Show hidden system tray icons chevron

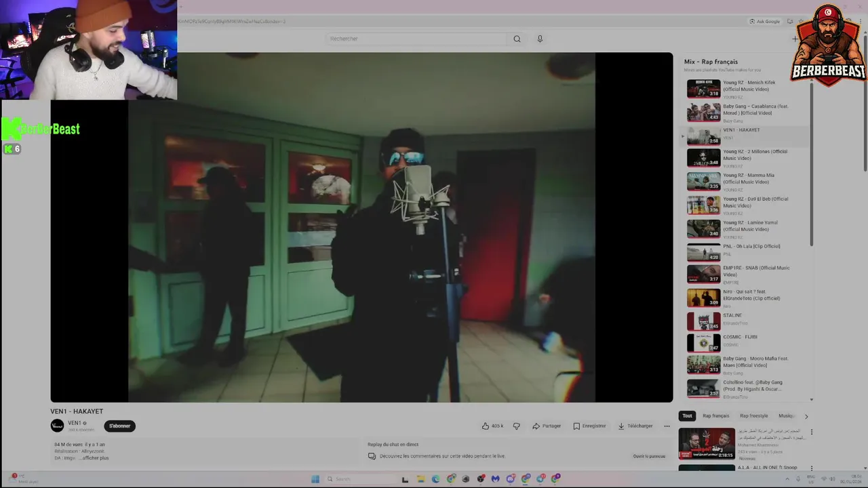click(787, 479)
